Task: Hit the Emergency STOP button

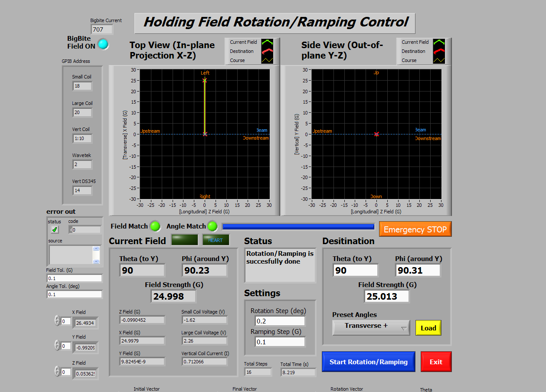Action: (415, 229)
